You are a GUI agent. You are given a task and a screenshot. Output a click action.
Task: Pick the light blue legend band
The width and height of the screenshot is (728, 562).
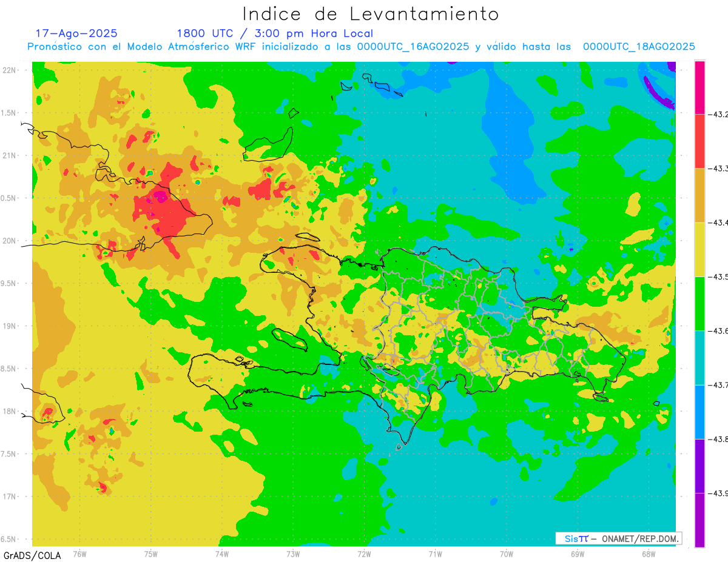pyautogui.click(x=699, y=412)
